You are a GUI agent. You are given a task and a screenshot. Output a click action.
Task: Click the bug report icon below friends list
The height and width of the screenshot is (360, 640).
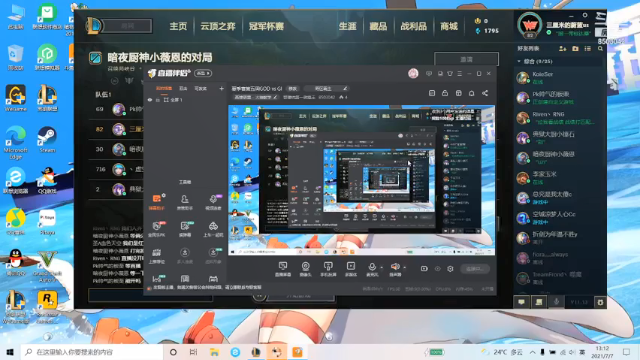[x=600, y=302]
